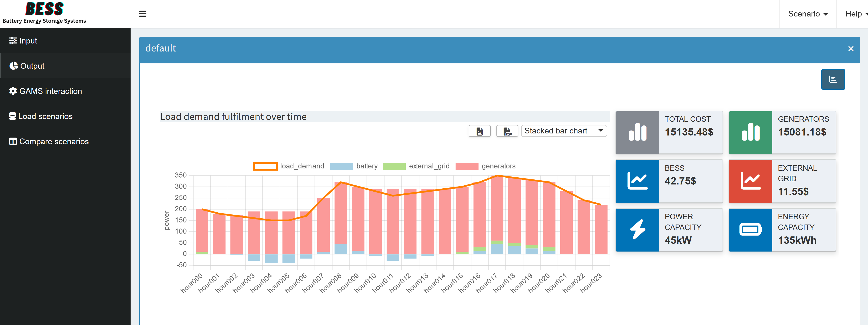Open the Load scenarios page
The height and width of the screenshot is (325, 868).
point(45,116)
